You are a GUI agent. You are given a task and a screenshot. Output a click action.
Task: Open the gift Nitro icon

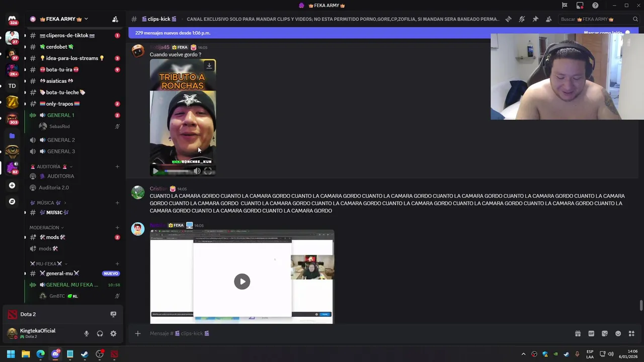pyautogui.click(x=578, y=333)
